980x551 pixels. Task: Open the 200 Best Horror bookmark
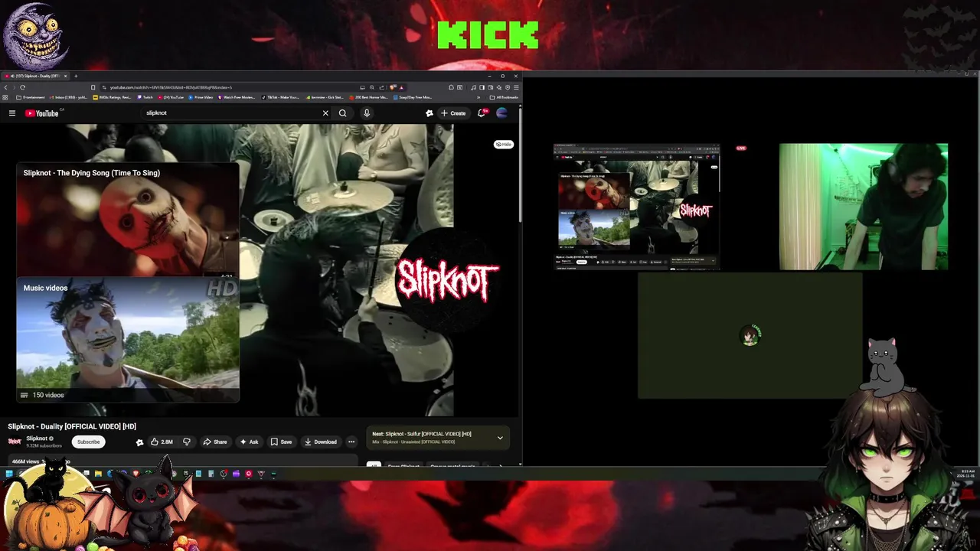pos(369,97)
